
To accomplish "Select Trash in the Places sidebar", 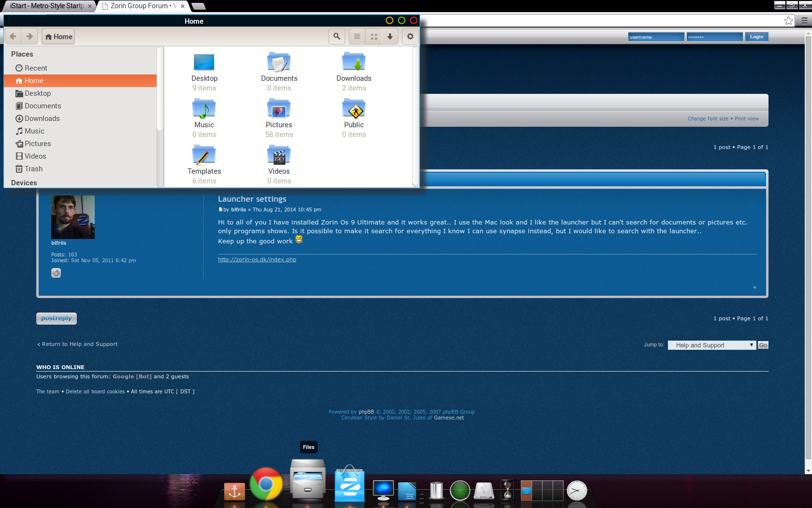I will click(x=33, y=169).
